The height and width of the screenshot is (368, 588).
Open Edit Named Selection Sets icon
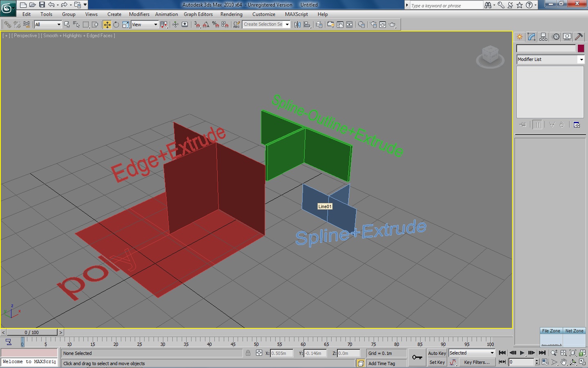236,25
